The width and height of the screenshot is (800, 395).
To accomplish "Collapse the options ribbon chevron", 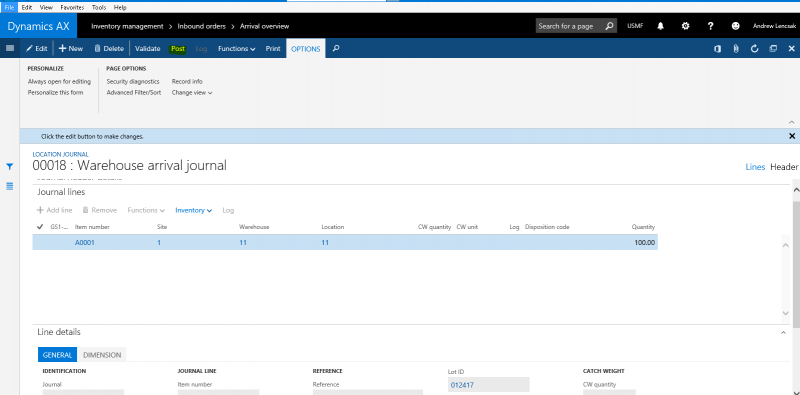I will pyautogui.click(x=791, y=122).
